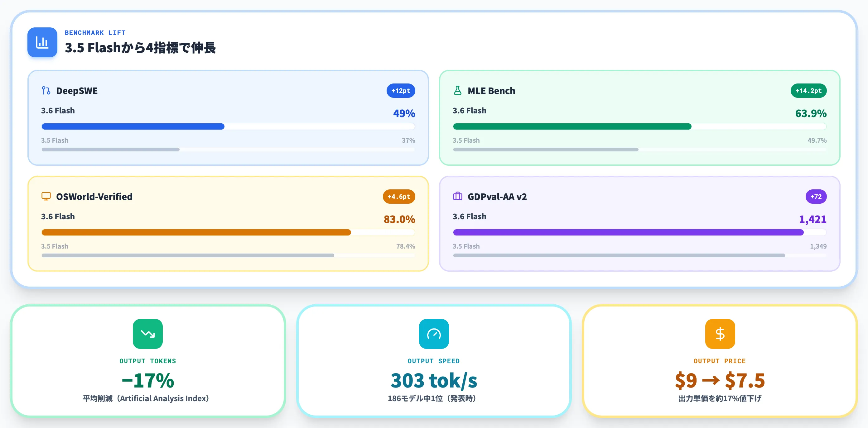
Task: Click the green trending-down Output Tokens icon
Action: (147, 334)
